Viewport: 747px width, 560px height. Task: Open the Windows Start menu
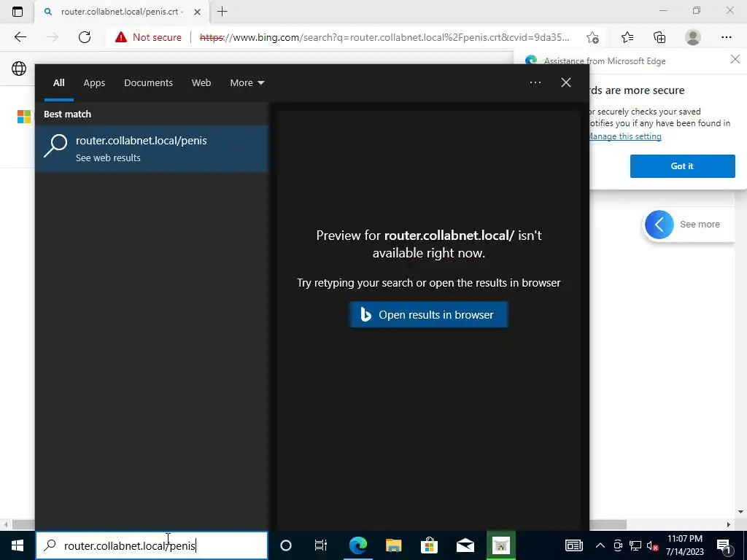18,545
